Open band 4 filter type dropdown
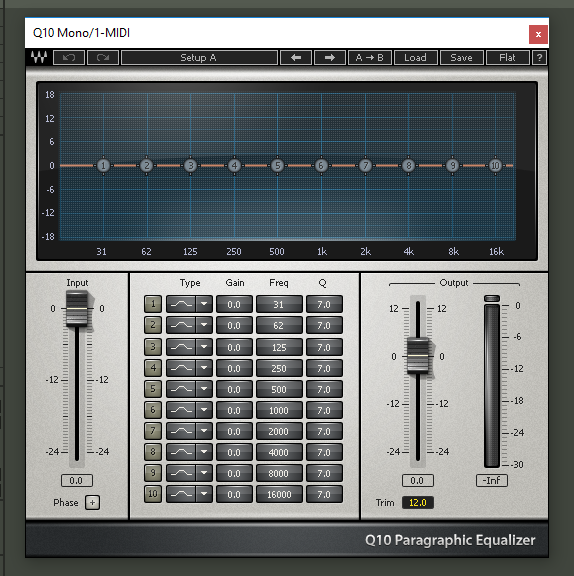The height and width of the screenshot is (576, 574). [204, 368]
